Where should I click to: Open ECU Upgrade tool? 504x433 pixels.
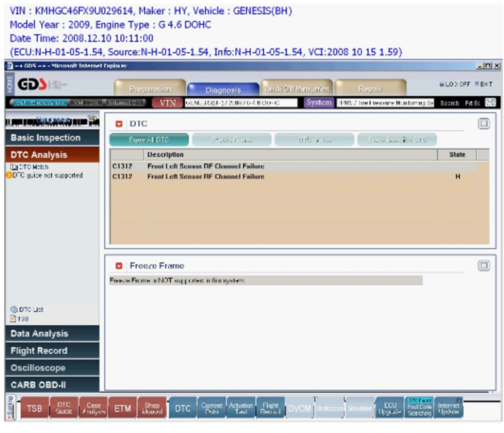click(390, 408)
